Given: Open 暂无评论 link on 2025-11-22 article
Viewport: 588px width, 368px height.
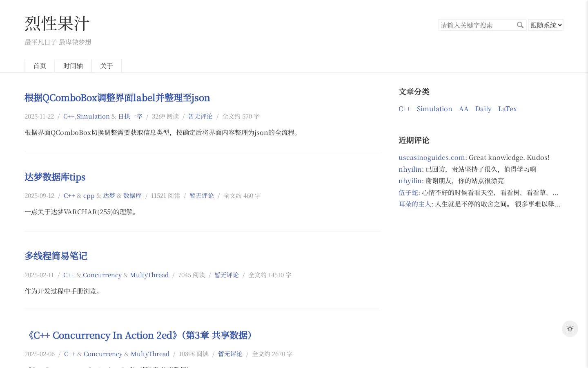Looking at the screenshot, I should click(200, 117).
